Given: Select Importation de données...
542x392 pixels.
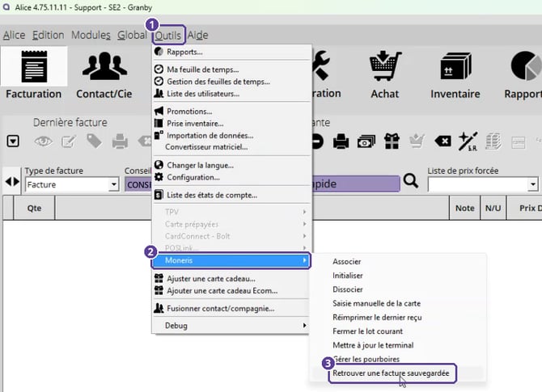Looking at the screenshot, I should point(231,136).
